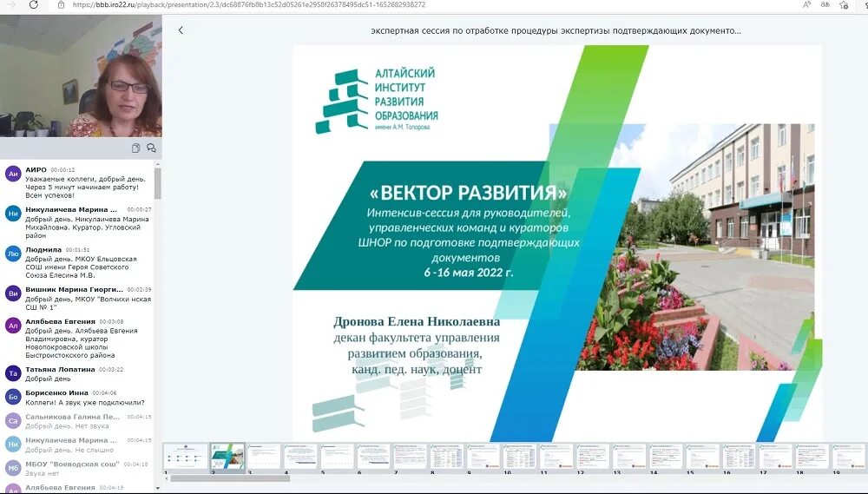Click the Никулаичева Марина avatar at 00:00:27

click(x=13, y=214)
